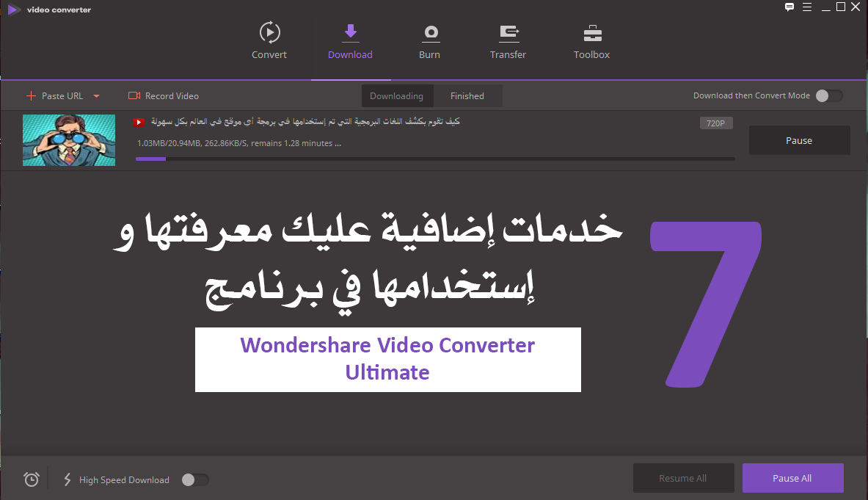This screenshot has width=868, height=500.
Task: Click the plus icon for Paste URL
Action: click(x=31, y=95)
